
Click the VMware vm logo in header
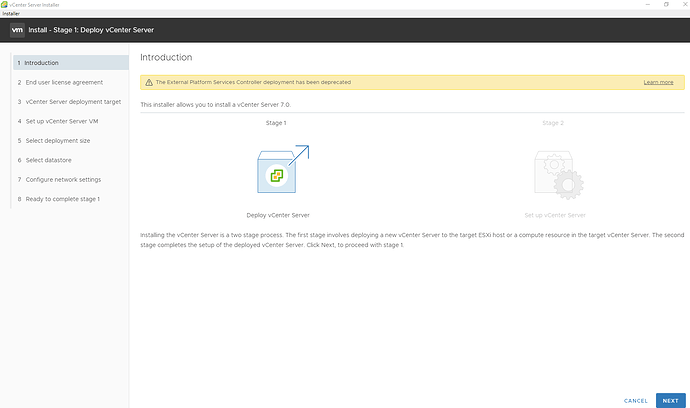click(x=17, y=31)
